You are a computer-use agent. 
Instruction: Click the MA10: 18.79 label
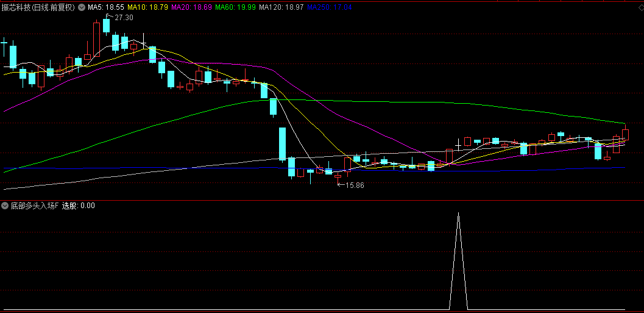tap(148, 7)
